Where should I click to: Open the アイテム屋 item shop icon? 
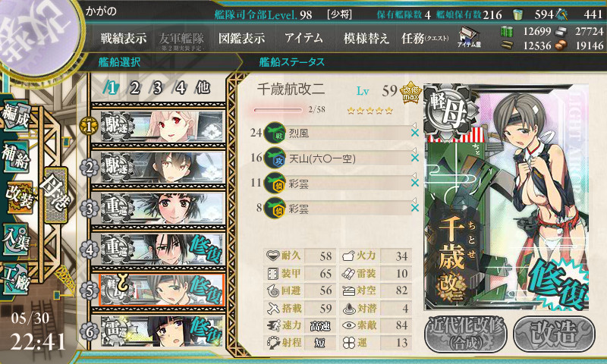click(469, 37)
